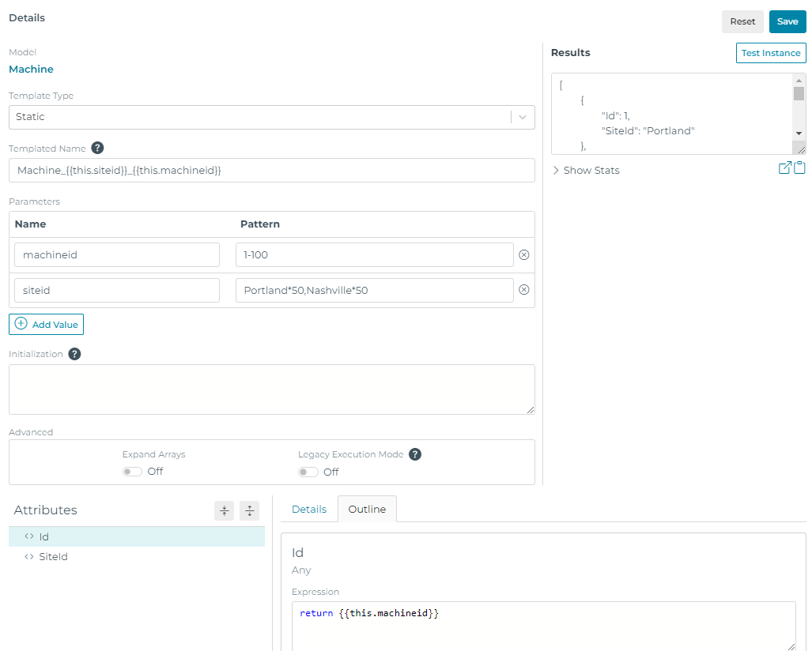The image size is (812, 651).
Task: Click the Results output text area
Action: 672,114
